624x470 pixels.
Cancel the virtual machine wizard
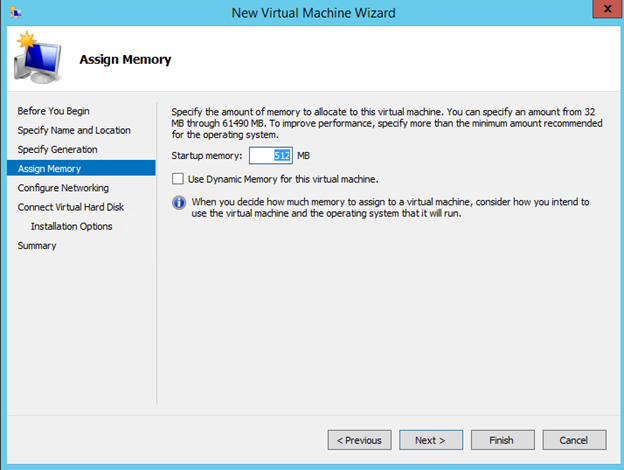click(x=573, y=440)
